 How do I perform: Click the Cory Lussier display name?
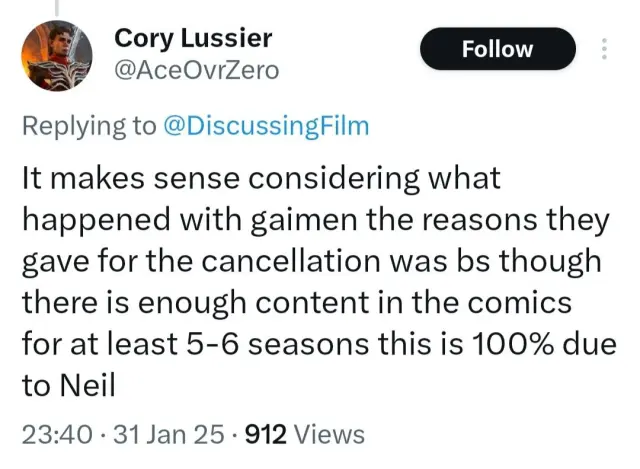(x=193, y=38)
